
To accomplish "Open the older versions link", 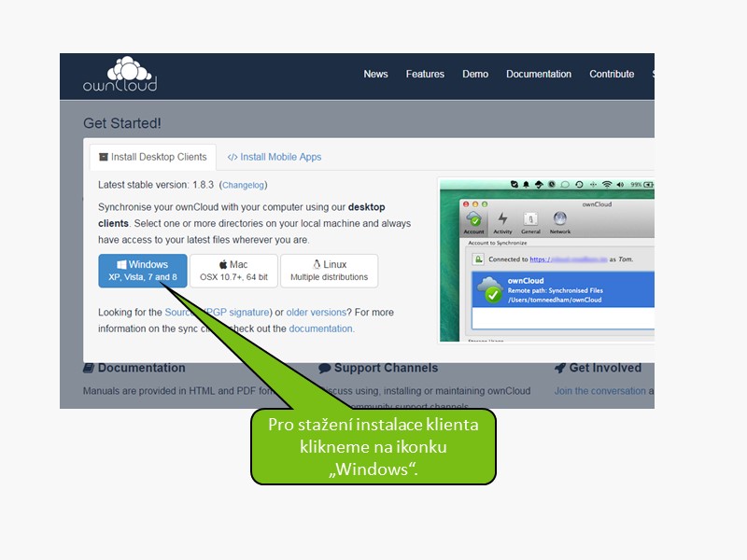I will pyautogui.click(x=315, y=312).
